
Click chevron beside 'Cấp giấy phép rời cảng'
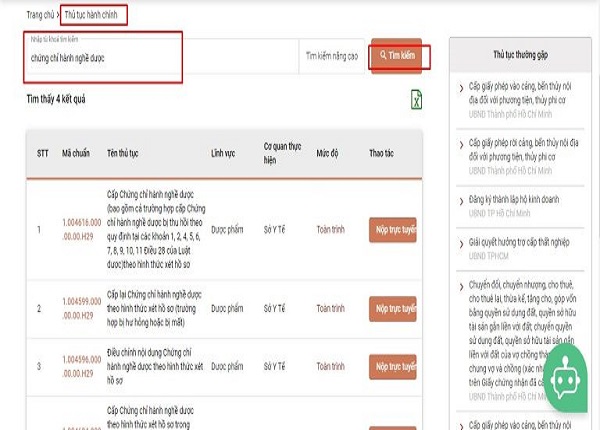click(x=461, y=145)
